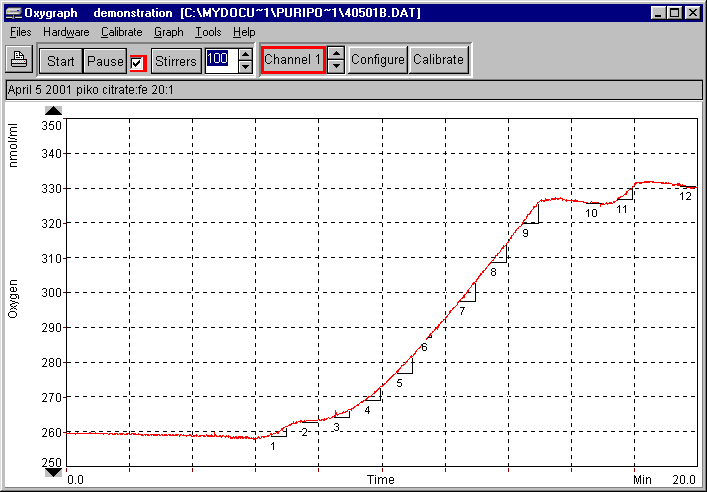Click the downward triangle below the oxygen axis

click(x=53, y=472)
